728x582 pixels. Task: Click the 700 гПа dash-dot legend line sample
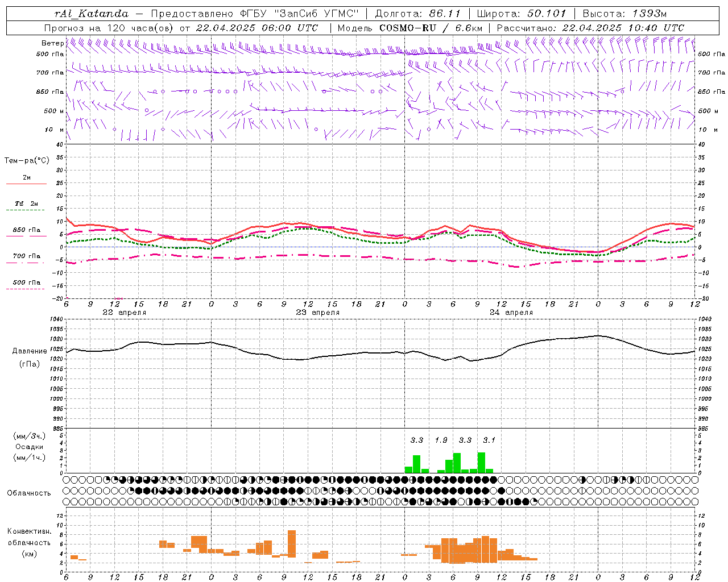click(x=26, y=263)
